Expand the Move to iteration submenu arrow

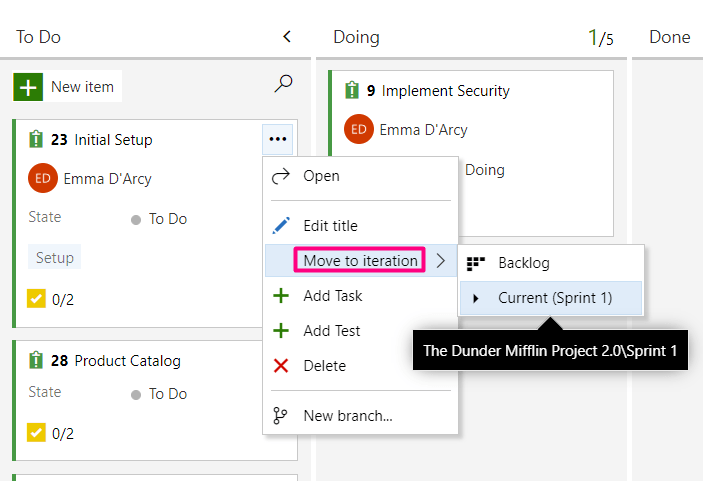(x=440, y=261)
